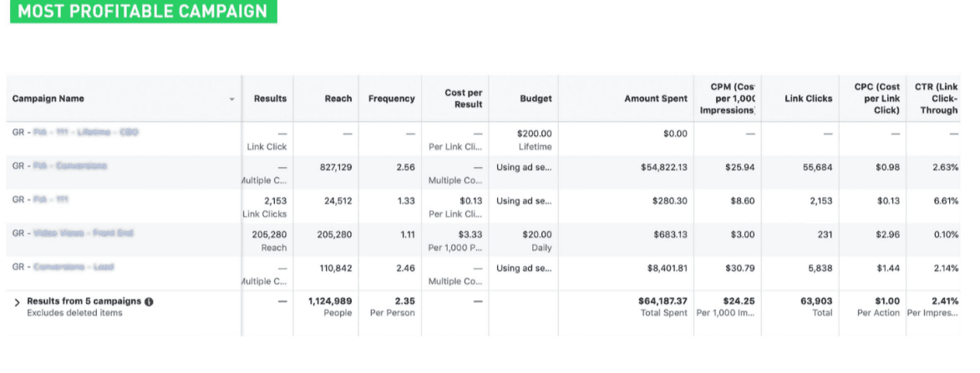980x373 pixels.
Task: Select the $3.00 CPM value
Action: tap(742, 234)
